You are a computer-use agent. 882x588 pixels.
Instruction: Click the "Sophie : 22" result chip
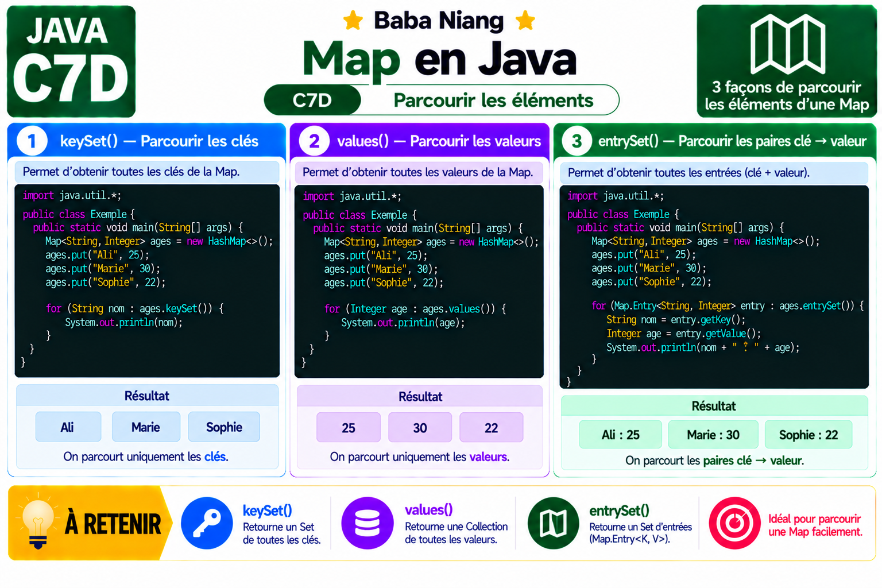click(808, 435)
